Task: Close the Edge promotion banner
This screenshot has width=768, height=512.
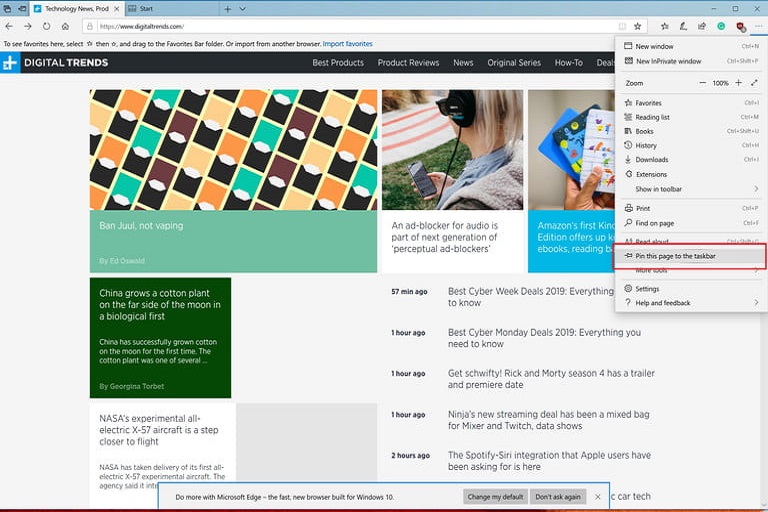Action: tap(598, 496)
